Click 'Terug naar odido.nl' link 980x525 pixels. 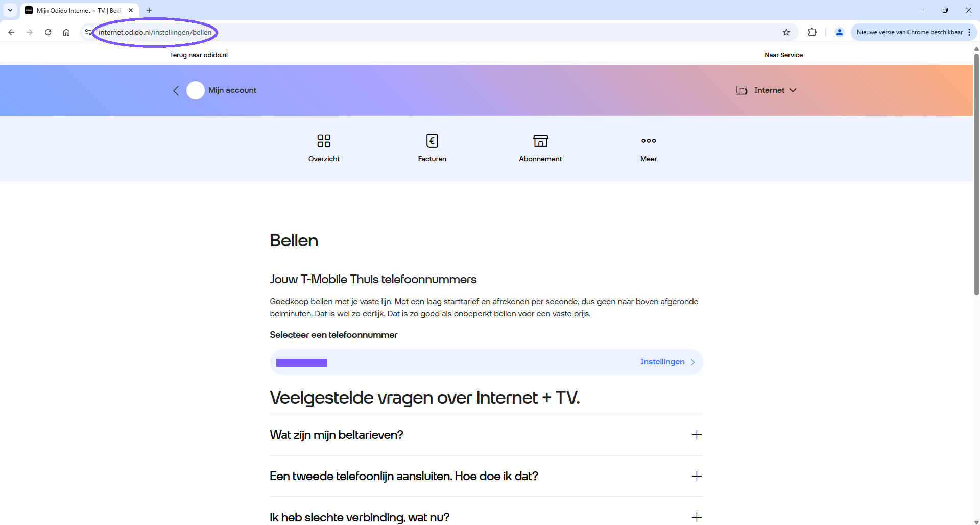(199, 55)
